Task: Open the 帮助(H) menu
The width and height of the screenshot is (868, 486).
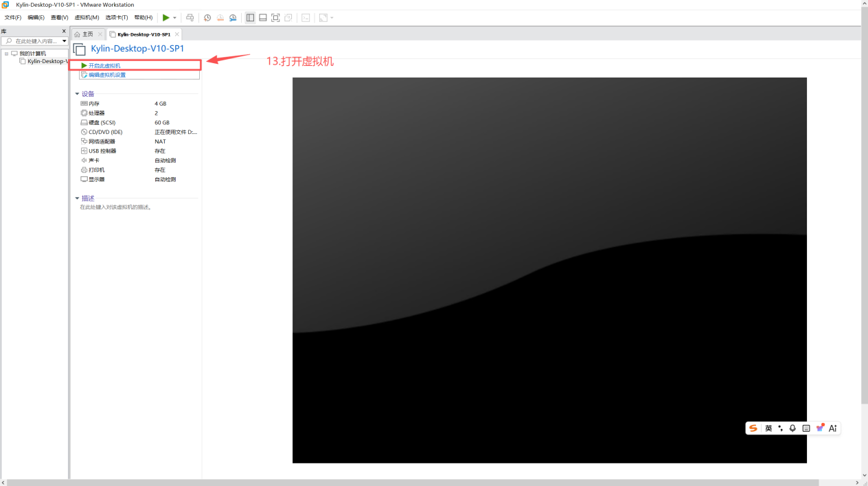Action: tap(143, 18)
